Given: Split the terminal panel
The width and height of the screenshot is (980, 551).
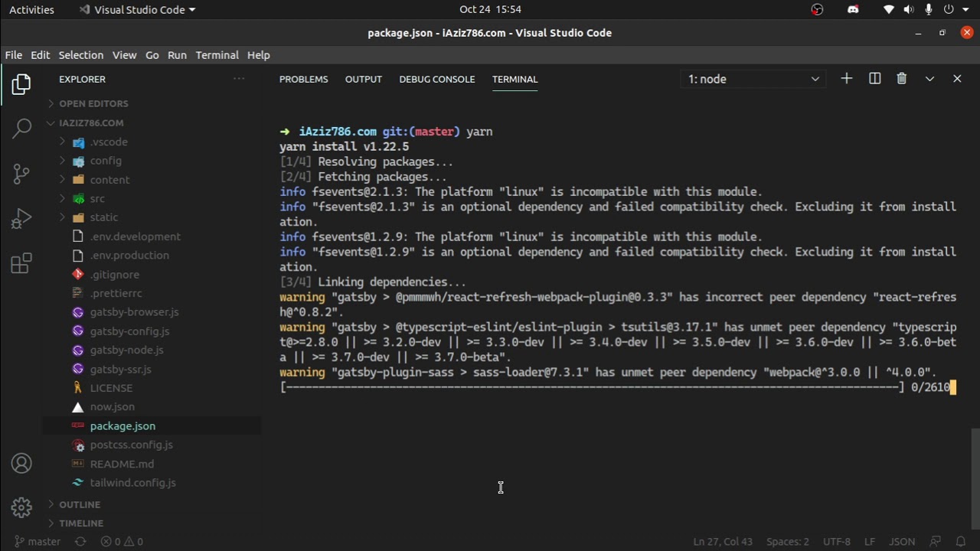Looking at the screenshot, I should click(x=874, y=79).
